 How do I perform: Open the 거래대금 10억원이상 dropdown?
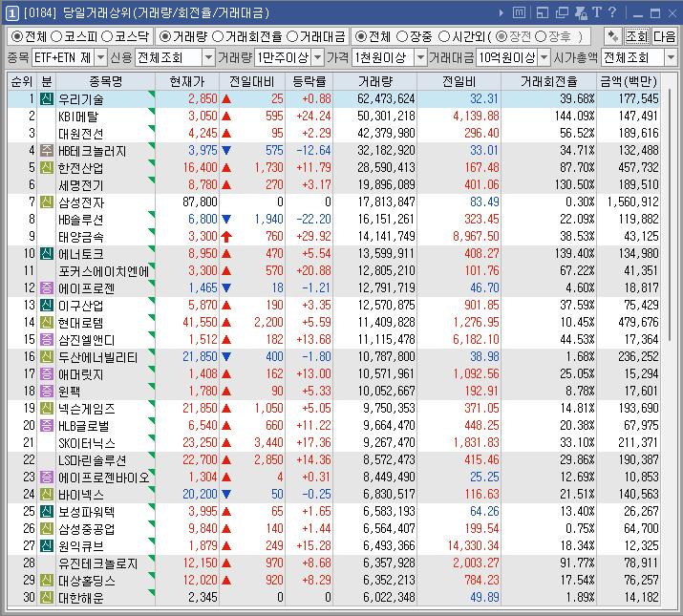click(544, 57)
